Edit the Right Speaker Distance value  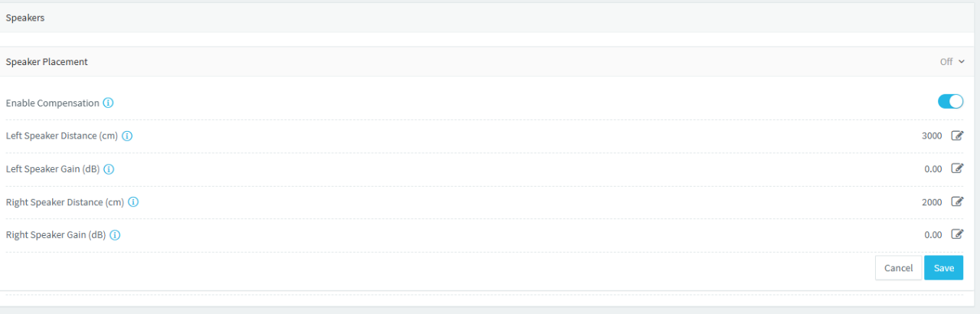pos(957,201)
